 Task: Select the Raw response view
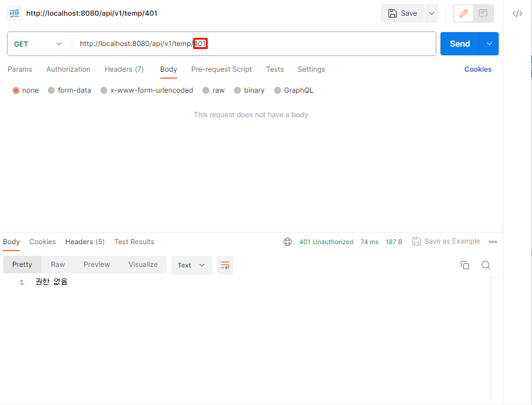[58, 265]
